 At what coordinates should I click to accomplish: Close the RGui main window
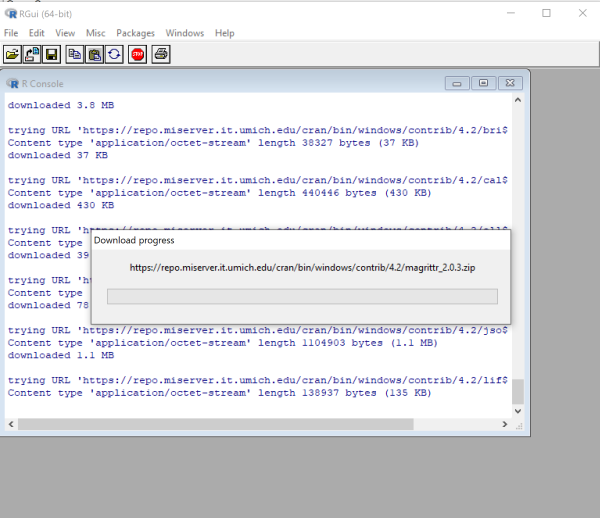(582, 13)
